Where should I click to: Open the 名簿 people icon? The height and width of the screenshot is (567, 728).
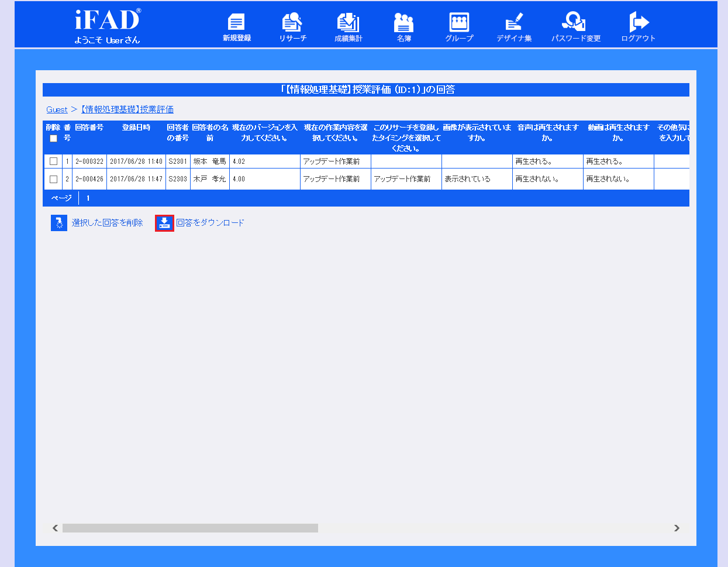click(403, 22)
